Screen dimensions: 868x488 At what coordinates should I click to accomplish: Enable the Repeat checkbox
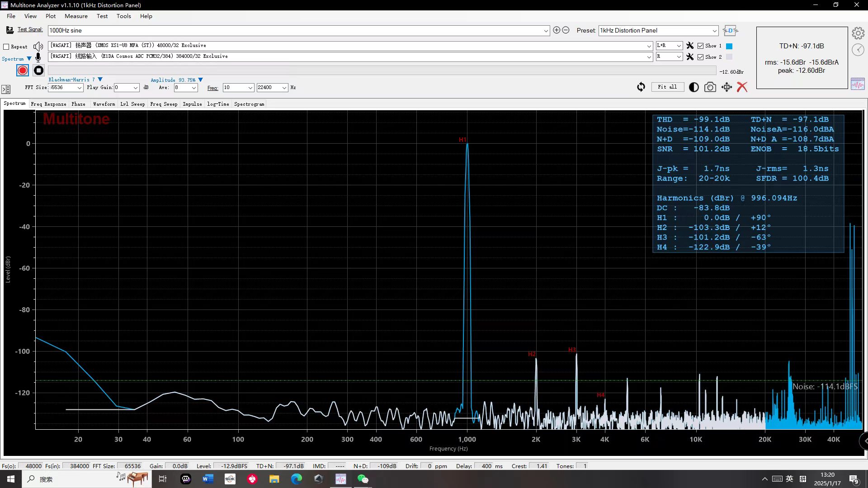[x=6, y=47]
